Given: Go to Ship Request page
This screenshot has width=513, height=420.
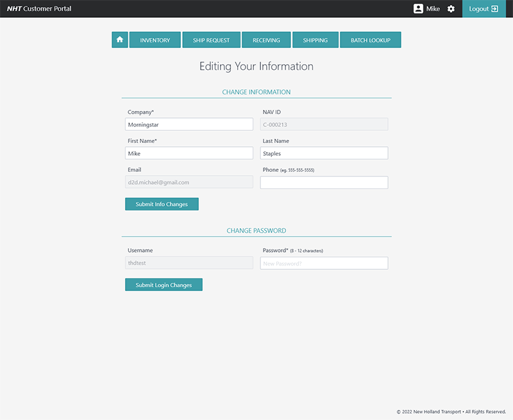Looking at the screenshot, I should (212, 40).
